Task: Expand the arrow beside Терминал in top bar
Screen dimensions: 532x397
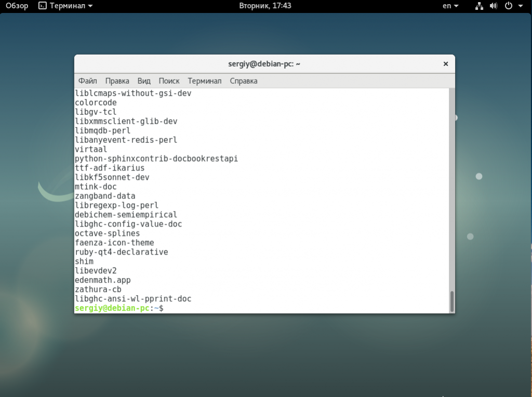Action: 90,6
